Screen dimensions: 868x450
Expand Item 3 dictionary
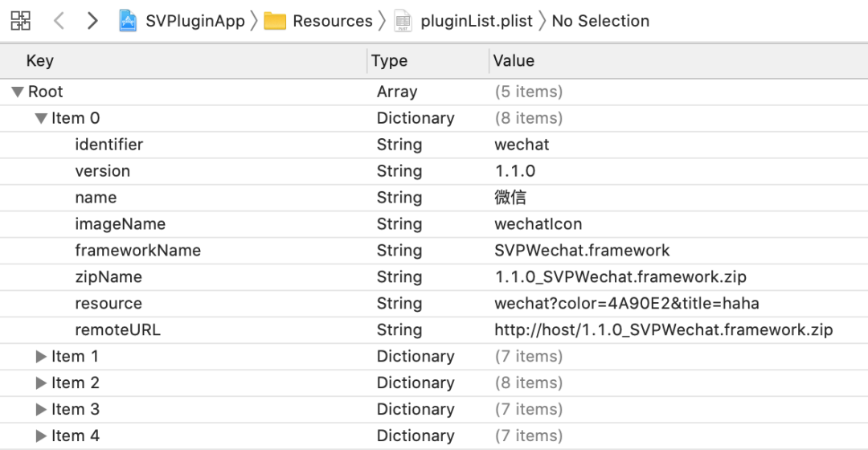pyautogui.click(x=41, y=410)
